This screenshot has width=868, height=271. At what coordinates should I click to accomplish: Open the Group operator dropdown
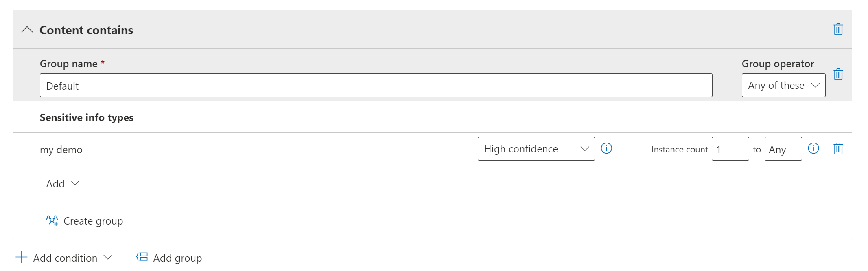pyautogui.click(x=783, y=85)
